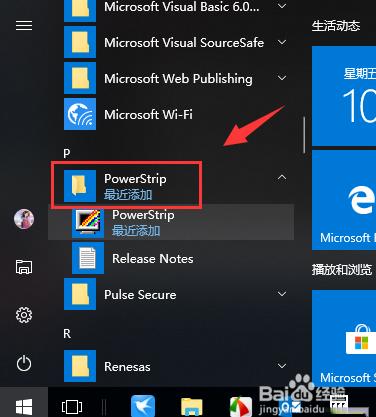Image resolution: width=376 pixels, height=417 pixels.
Task: Open the calendar live tile
Action: coord(344,96)
